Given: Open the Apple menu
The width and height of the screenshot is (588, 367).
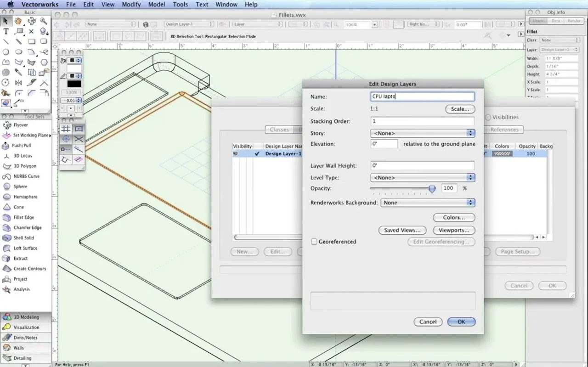Looking at the screenshot, I should [10, 4].
